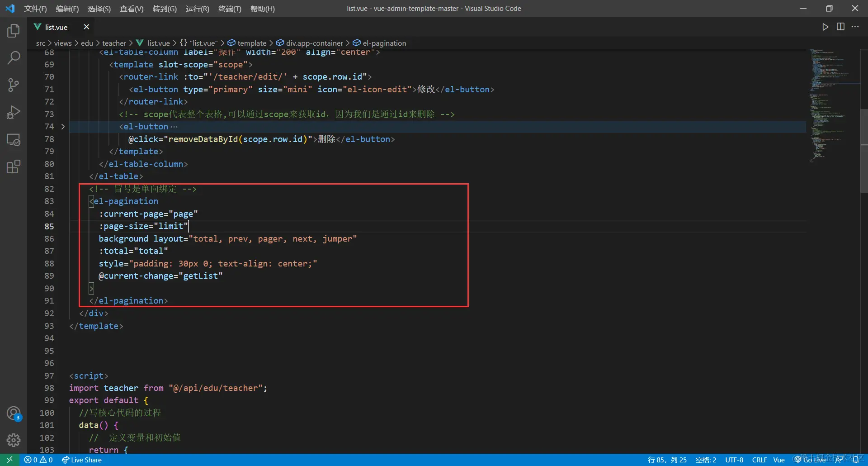This screenshot has width=868, height=466.
Task: Show errors and warnings count in status bar
Action: (38, 460)
